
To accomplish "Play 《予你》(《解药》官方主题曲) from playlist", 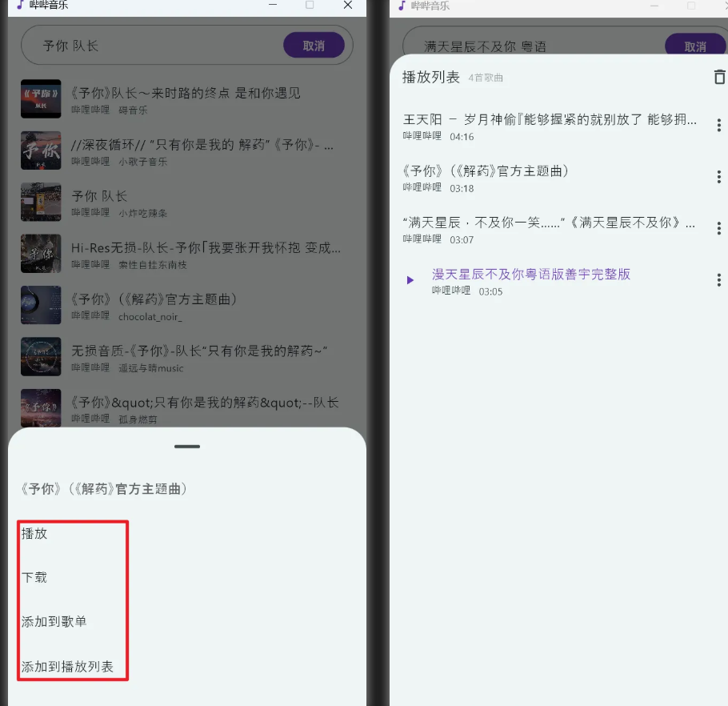I will 486,171.
